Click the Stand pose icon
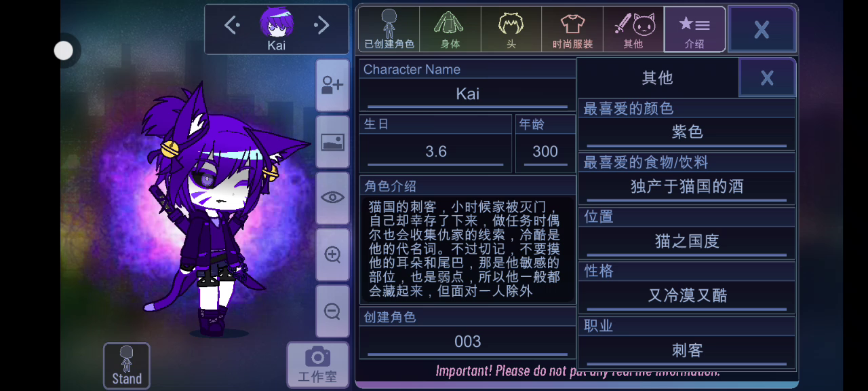Viewport: 868px width, 391px height. (x=127, y=366)
